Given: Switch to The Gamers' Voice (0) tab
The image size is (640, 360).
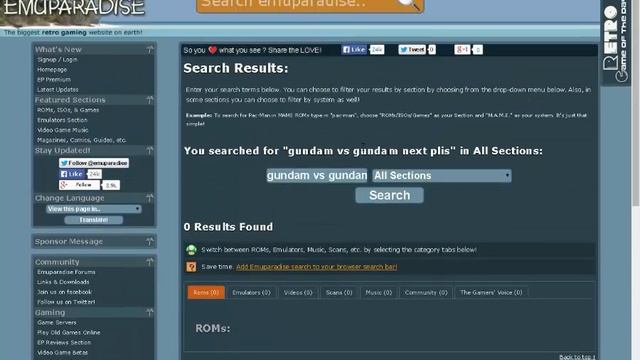Looking at the screenshot, I should [x=491, y=292].
